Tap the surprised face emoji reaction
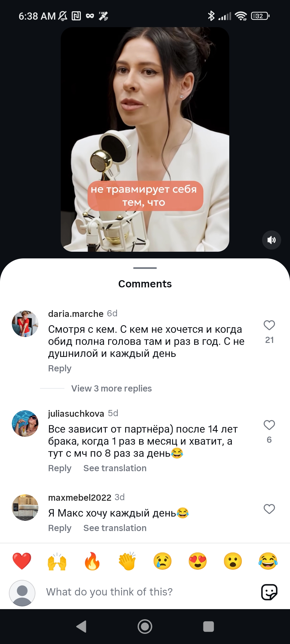This screenshot has height=644, width=290. pos(233,561)
